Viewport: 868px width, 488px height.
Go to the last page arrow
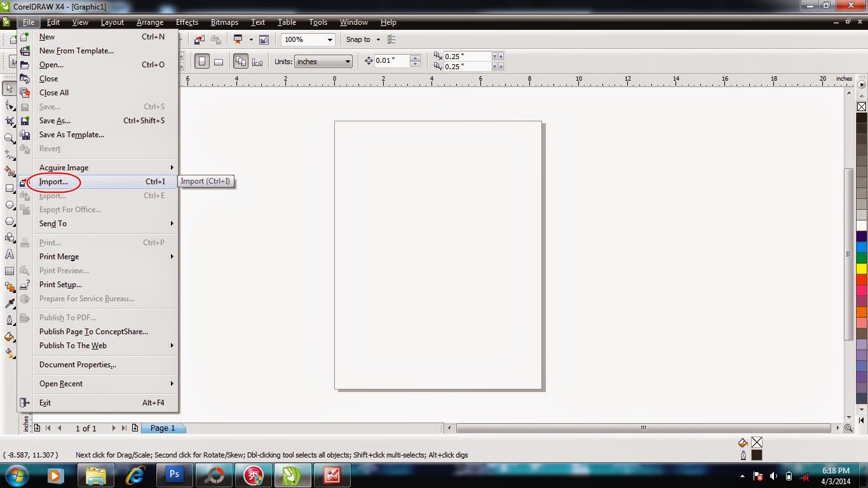pos(124,428)
